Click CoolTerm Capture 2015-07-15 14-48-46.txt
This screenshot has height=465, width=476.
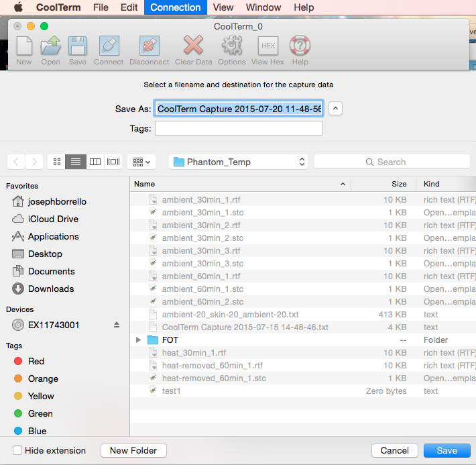click(303, 327)
